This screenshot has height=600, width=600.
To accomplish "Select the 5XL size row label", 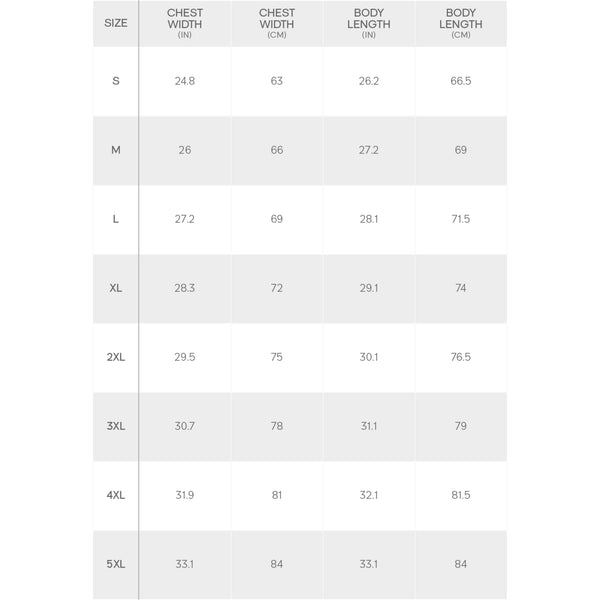I will pos(116,564).
